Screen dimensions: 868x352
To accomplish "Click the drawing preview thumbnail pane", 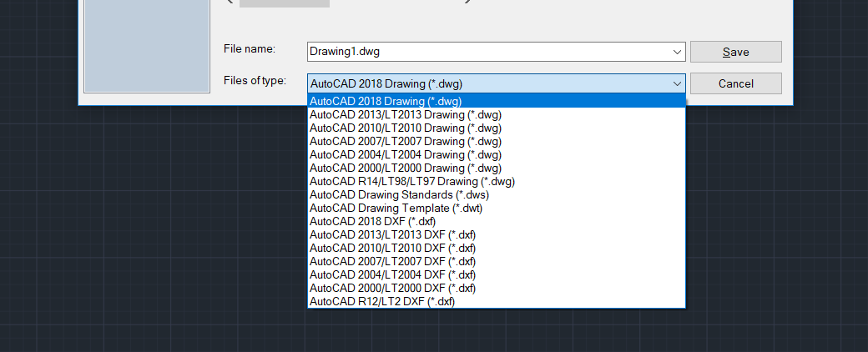I will click(147, 46).
